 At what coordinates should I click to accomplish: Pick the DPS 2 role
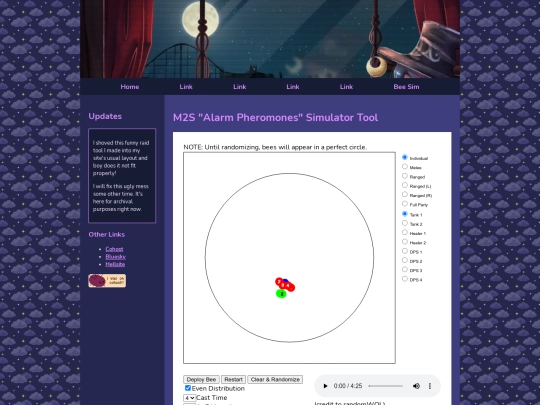point(405,260)
